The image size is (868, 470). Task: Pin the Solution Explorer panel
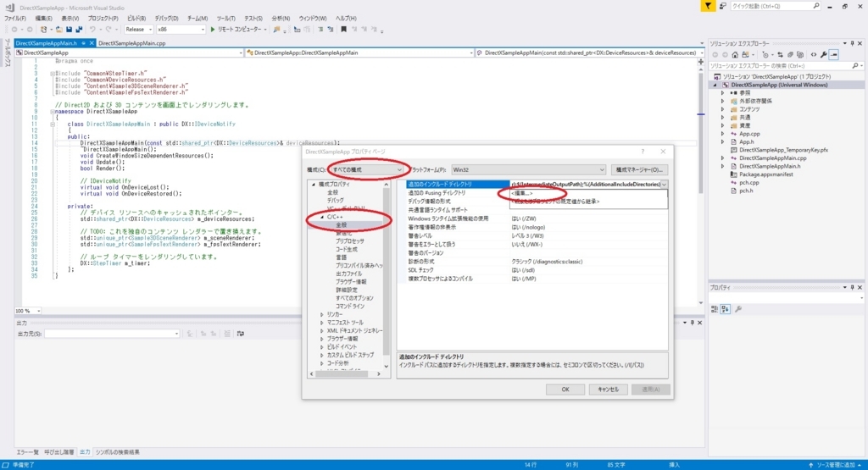tap(853, 43)
